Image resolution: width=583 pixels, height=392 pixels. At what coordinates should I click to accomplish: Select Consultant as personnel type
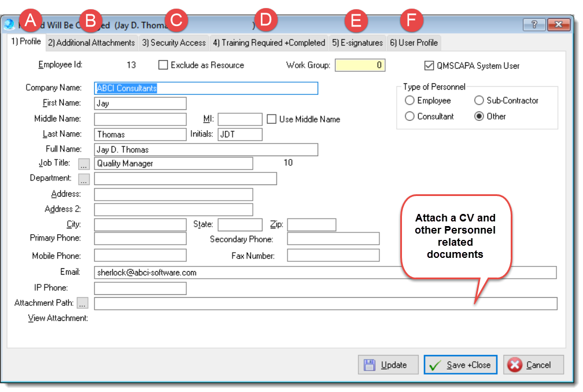409,116
